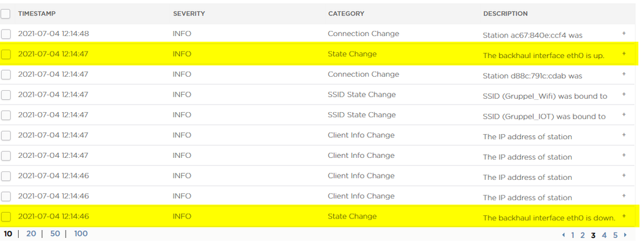Show 100 entries per page

(x=81, y=233)
